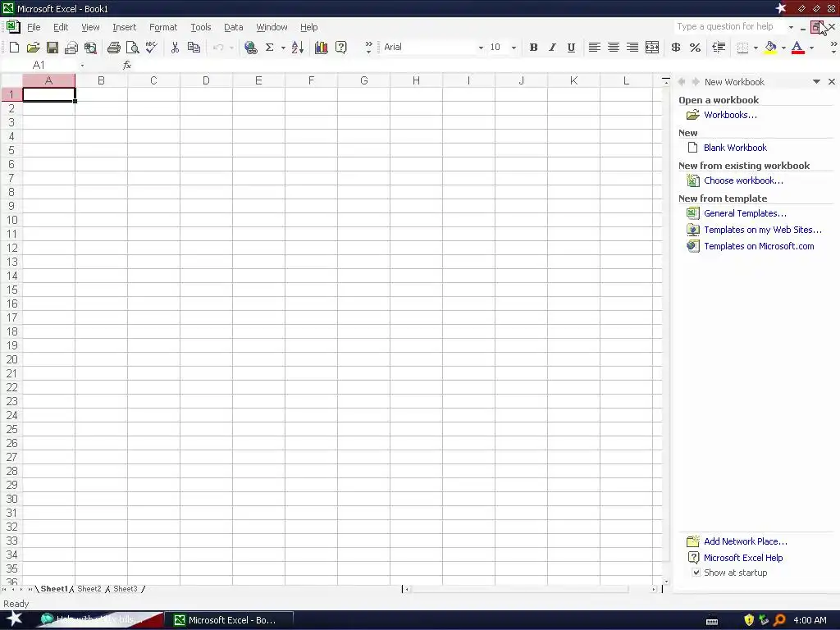Switch to the Sheet2 tab
The height and width of the screenshot is (630, 840).
[89, 589]
